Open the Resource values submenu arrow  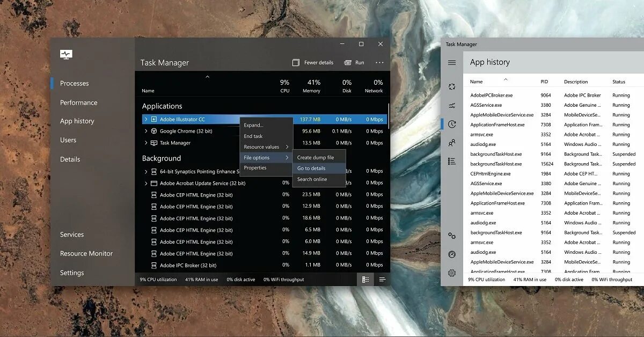(287, 147)
